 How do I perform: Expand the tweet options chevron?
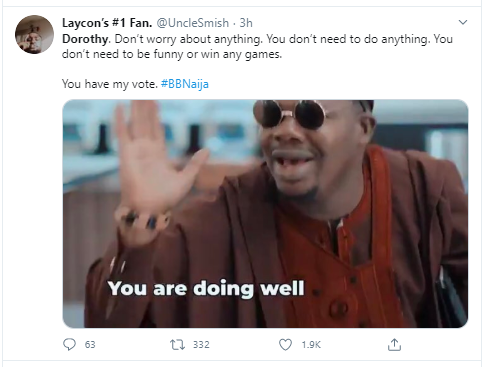[463, 22]
